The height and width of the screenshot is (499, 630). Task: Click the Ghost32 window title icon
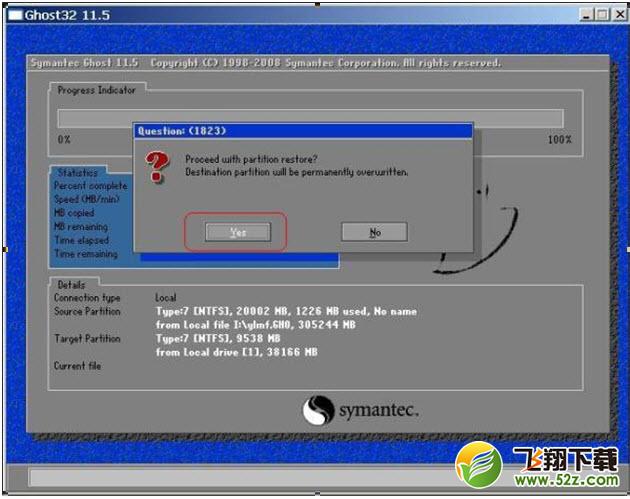pyautogui.click(x=15, y=15)
